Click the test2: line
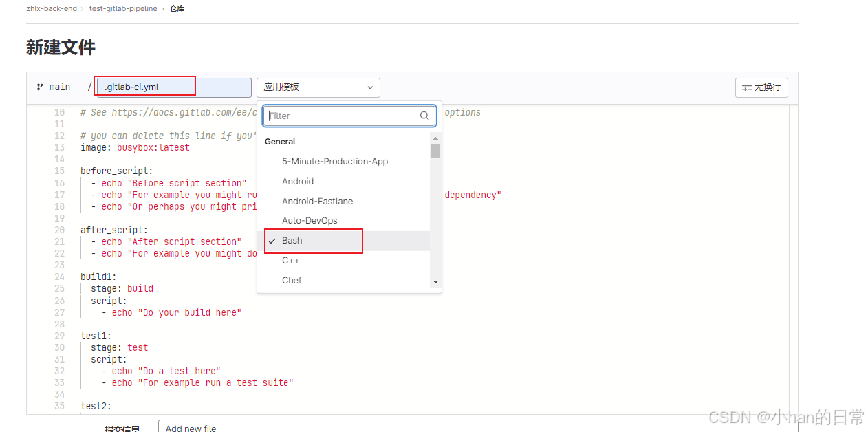 [96, 407]
